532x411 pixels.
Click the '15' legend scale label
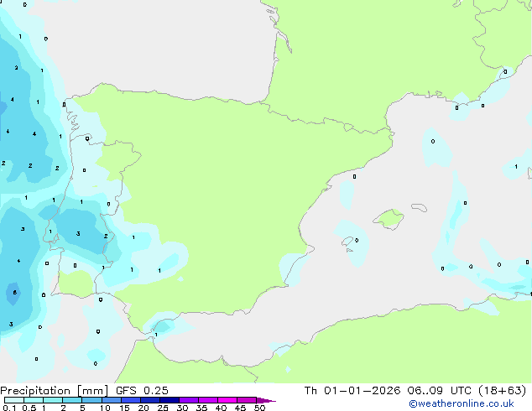[x=124, y=408]
